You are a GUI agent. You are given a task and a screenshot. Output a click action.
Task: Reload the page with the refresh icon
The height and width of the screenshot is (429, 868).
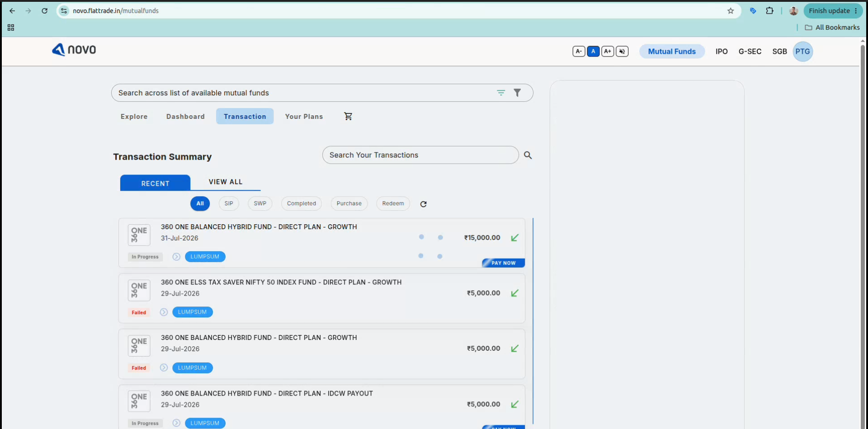44,11
